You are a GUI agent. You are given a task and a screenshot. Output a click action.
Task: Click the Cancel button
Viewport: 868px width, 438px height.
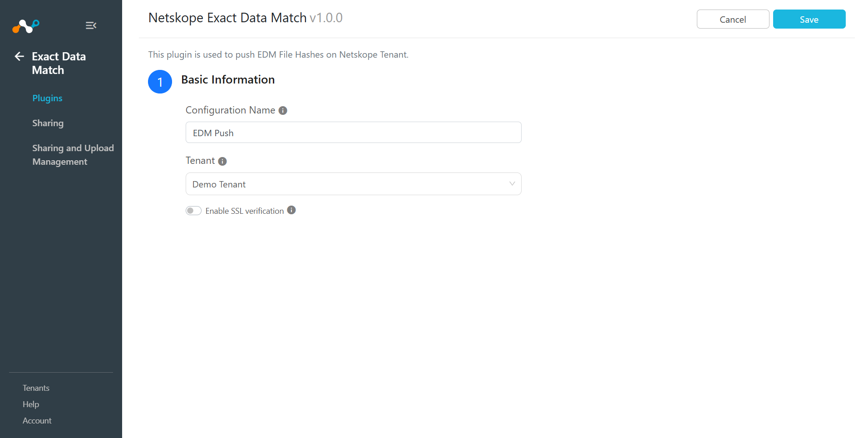tap(733, 19)
